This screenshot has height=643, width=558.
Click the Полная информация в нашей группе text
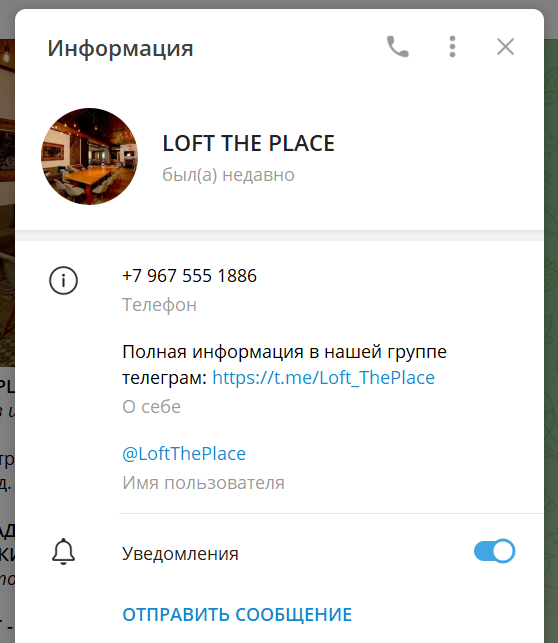[285, 352]
